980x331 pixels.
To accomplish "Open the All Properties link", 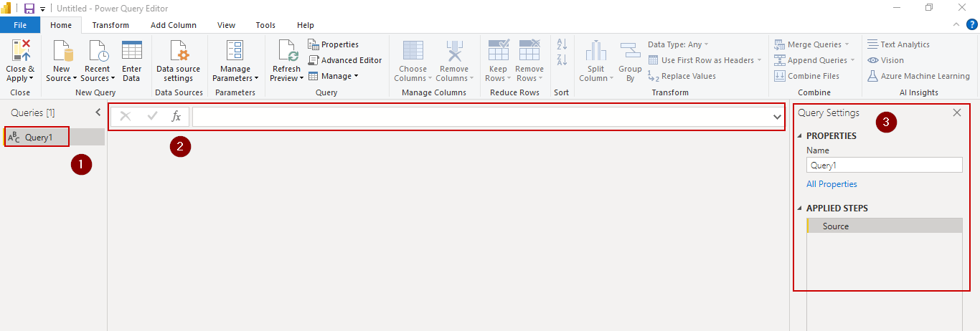I will [831, 184].
